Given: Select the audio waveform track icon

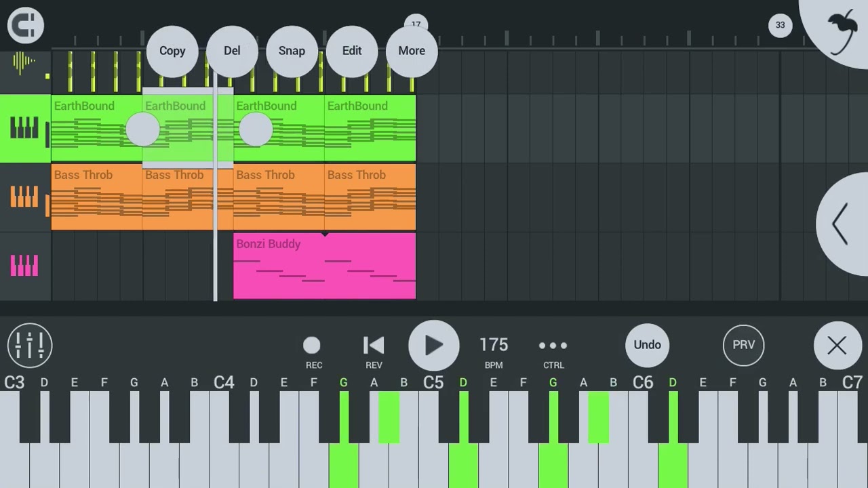Looking at the screenshot, I should (x=24, y=63).
